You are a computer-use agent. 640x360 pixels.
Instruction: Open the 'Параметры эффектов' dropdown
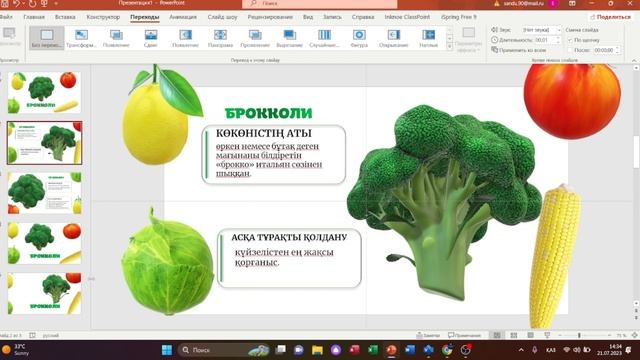pyautogui.click(x=469, y=39)
